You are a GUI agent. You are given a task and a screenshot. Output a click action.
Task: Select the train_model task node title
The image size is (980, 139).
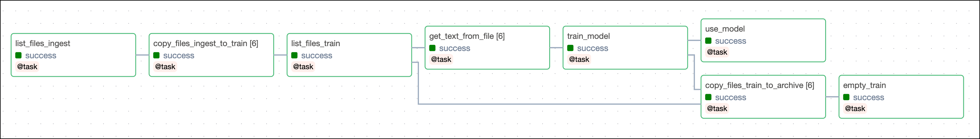588,36
